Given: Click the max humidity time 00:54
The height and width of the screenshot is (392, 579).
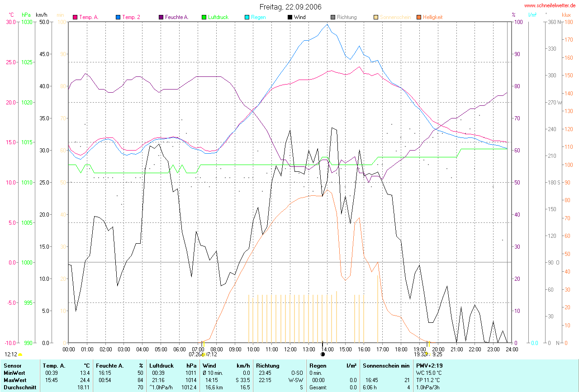Looking at the screenshot, I should (x=105, y=380).
